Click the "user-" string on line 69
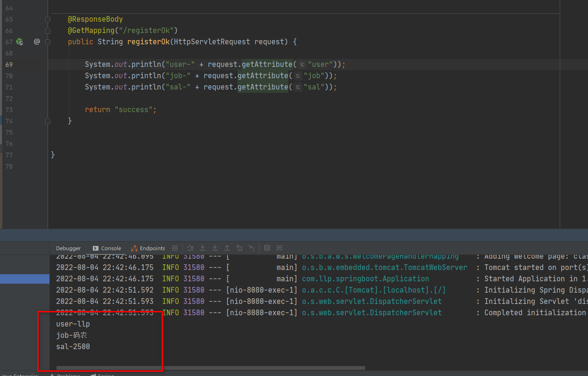The image size is (588, 376). [x=180, y=65]
